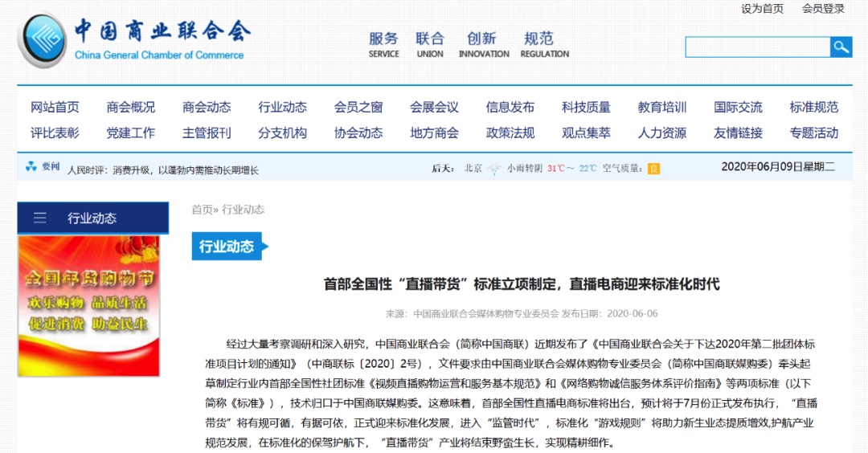Open the 网站首页 navigation menu
Screen dimensions: 868x453
click(x=55, y=107)
